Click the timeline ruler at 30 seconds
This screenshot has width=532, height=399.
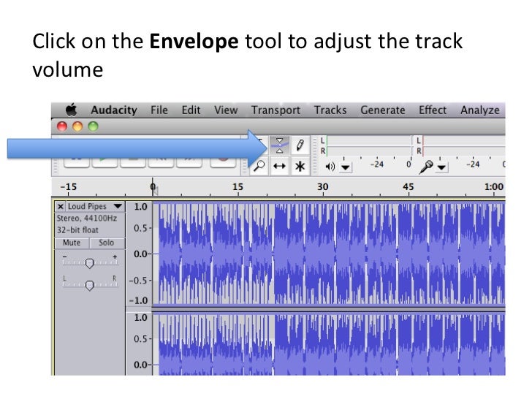pos(323,187)
